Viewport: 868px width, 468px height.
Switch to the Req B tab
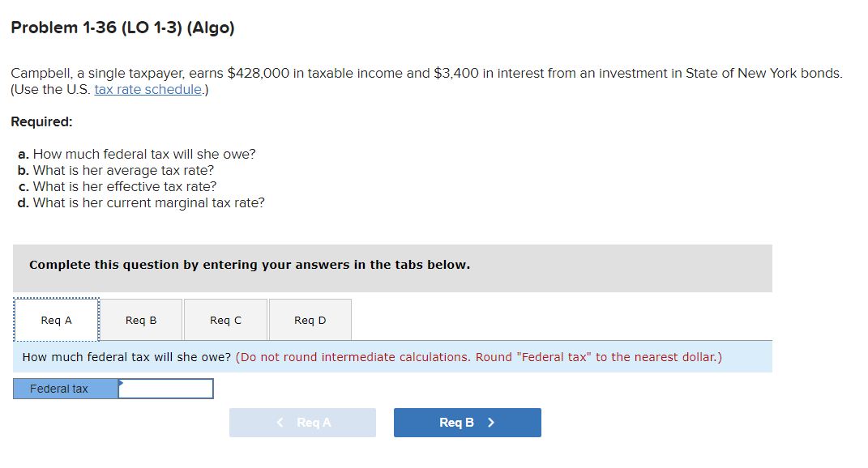[x=140, y=319]
